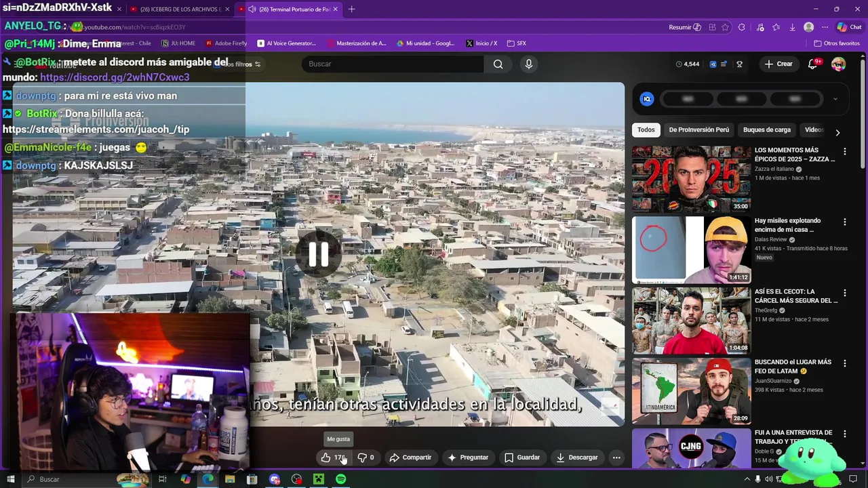Open Adobe Firefly bookmark

click(x=226, y=43)
